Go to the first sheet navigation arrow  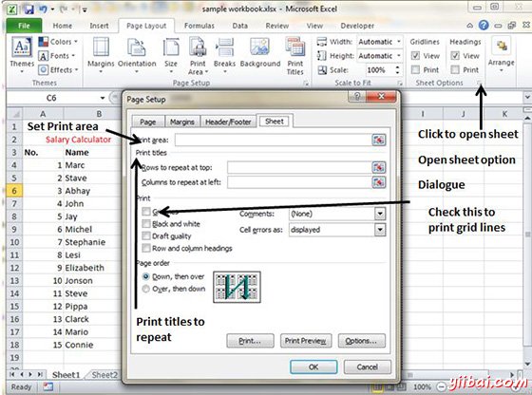[x=12, y=374]
